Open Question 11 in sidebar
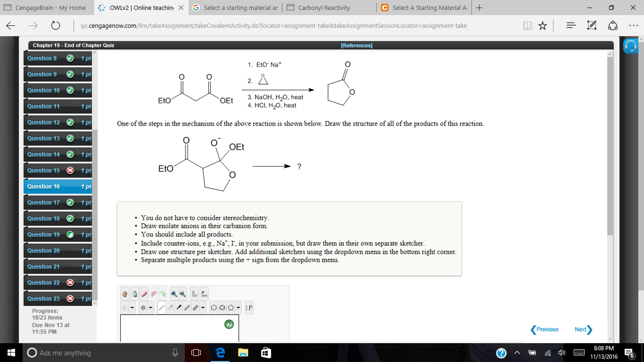 coord(58,106)
